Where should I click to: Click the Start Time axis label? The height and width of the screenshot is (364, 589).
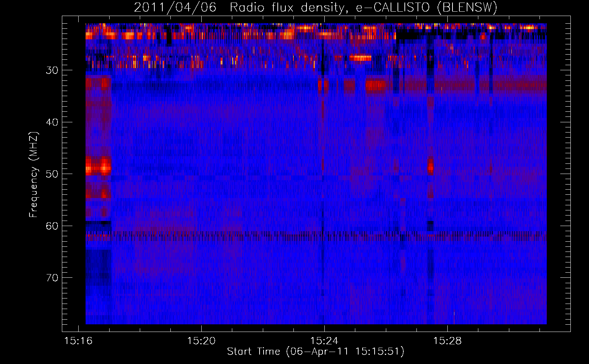click(316, 351)
